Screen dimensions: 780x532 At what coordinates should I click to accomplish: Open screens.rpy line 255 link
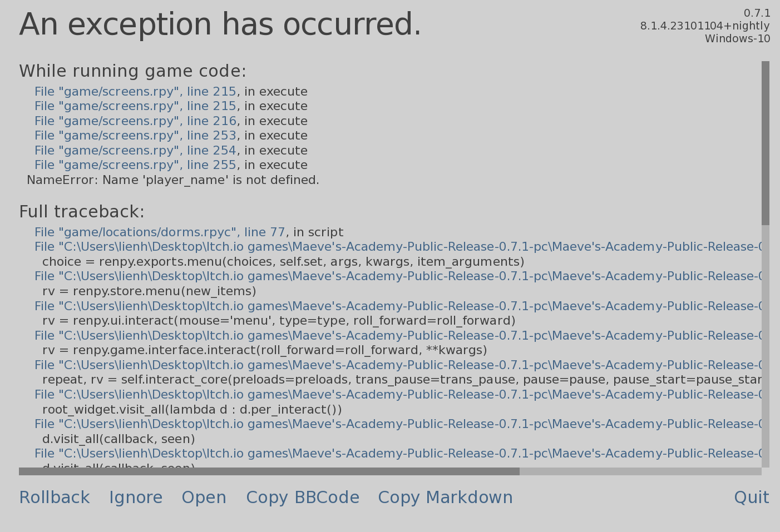[x=135, y=165]
